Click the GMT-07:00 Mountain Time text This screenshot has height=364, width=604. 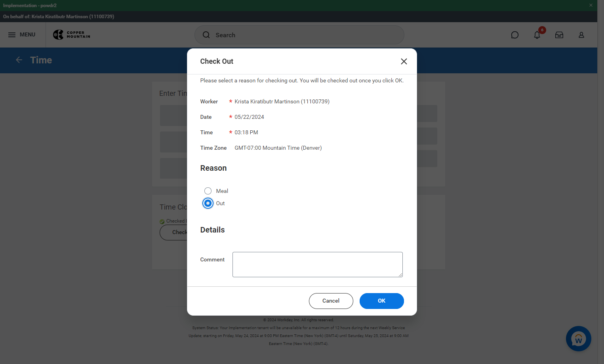278,148
